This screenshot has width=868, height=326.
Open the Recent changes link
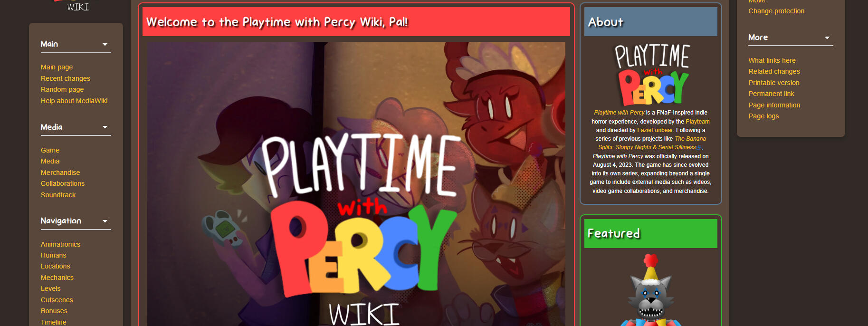(65, 78)
